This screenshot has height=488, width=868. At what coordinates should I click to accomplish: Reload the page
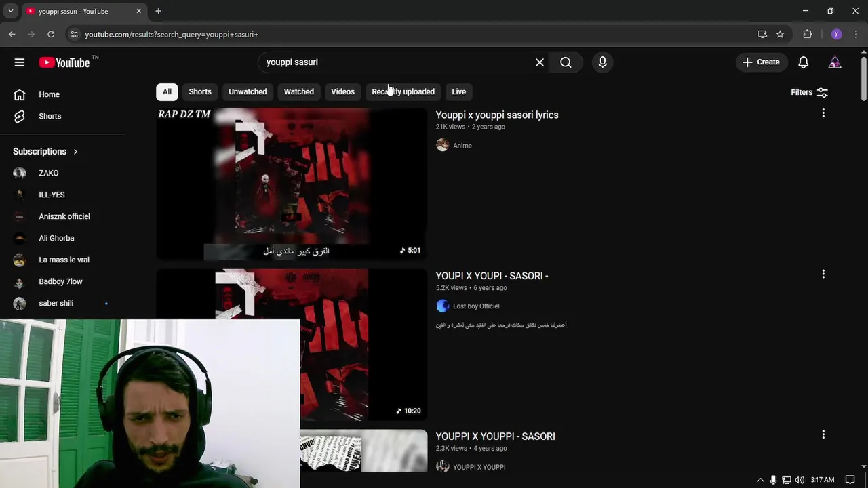[51, 34]
